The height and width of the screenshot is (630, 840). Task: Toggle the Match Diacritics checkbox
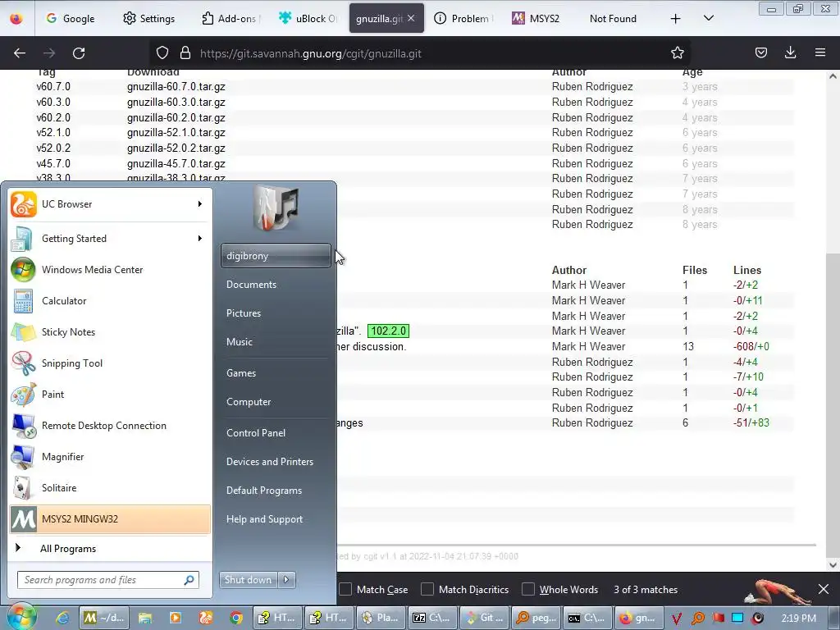click(427, 589)
